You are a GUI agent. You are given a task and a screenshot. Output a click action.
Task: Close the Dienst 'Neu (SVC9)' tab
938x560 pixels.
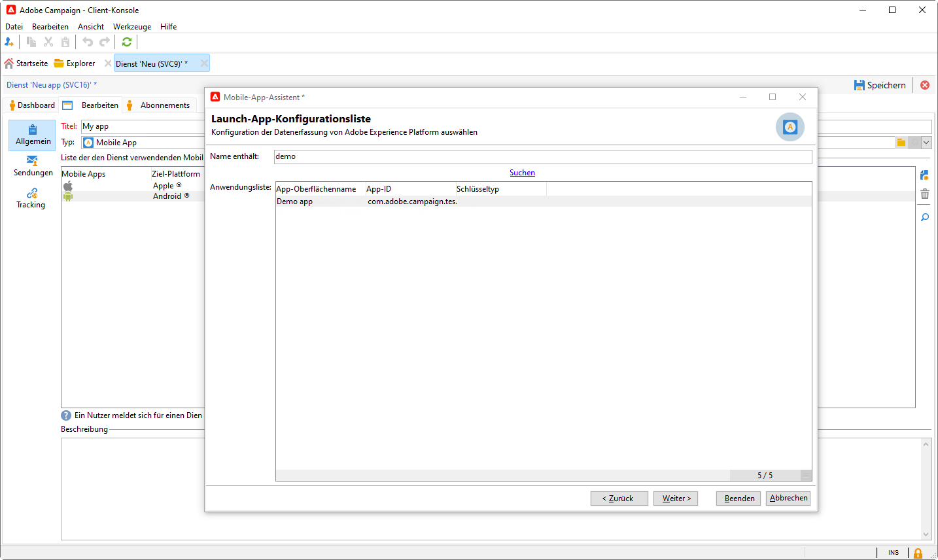[x=204, y=63]
